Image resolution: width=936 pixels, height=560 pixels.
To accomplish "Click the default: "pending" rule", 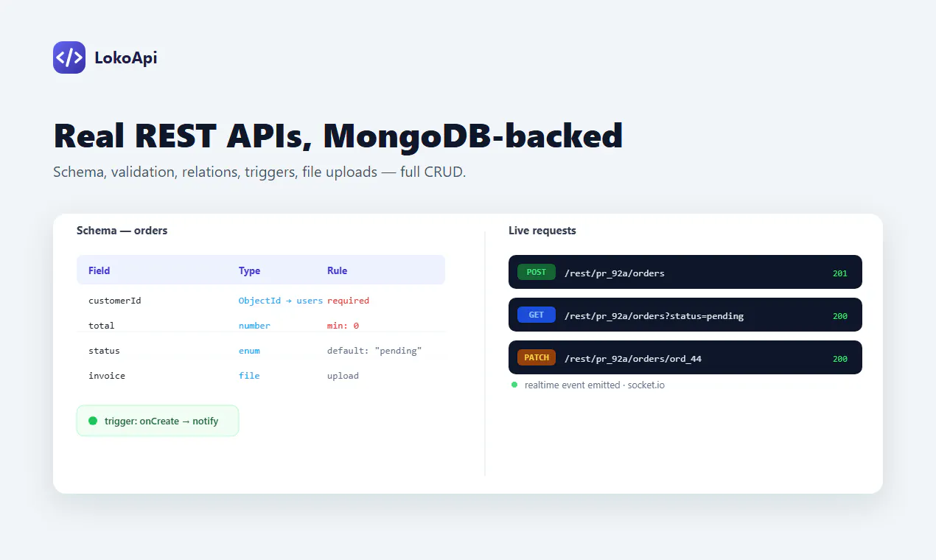I will (x=374, y=351).
